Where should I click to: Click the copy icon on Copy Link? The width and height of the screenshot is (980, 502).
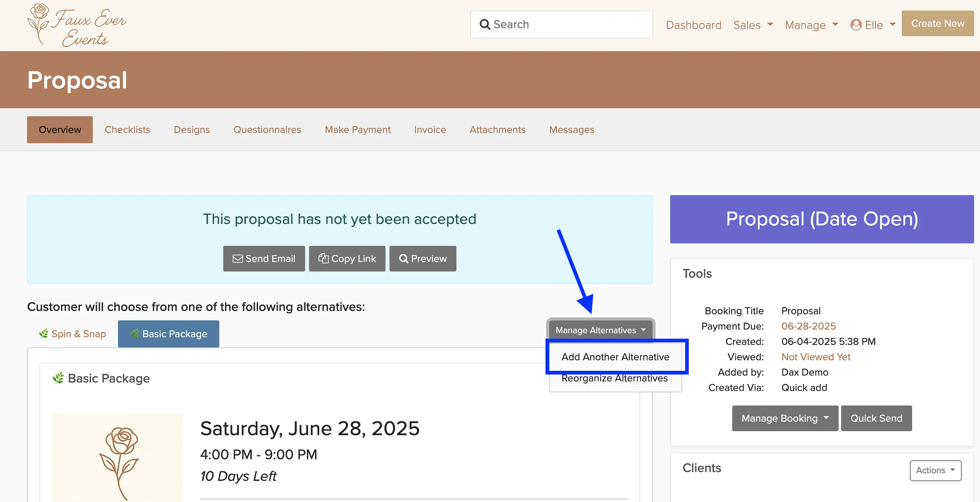click(x=323, y=258)
